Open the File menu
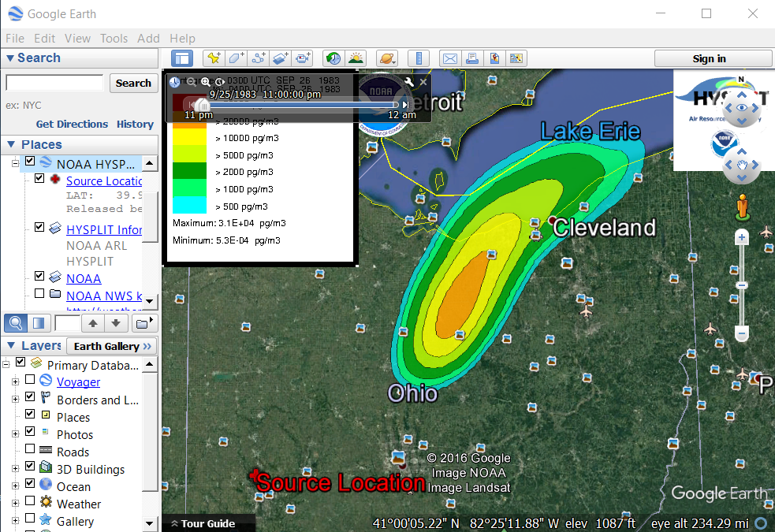This screenshot has width=775, height=532. [x=15, y=39]
